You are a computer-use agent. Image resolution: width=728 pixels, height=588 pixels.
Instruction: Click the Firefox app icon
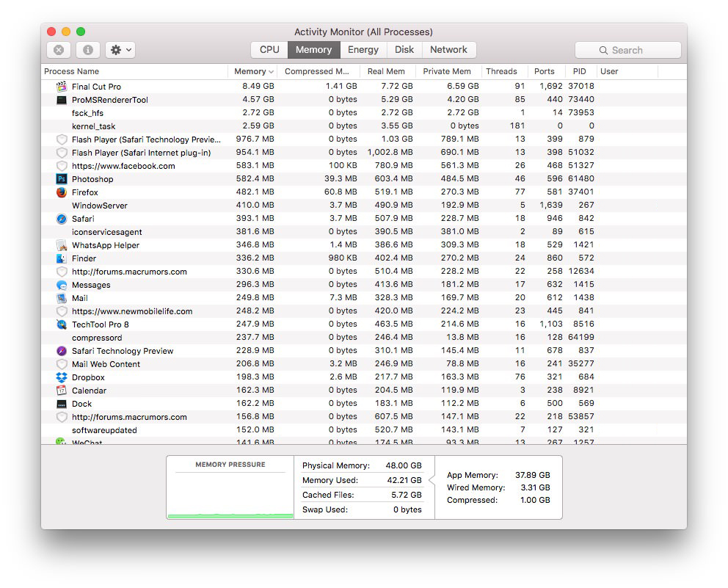pos(62,192)
